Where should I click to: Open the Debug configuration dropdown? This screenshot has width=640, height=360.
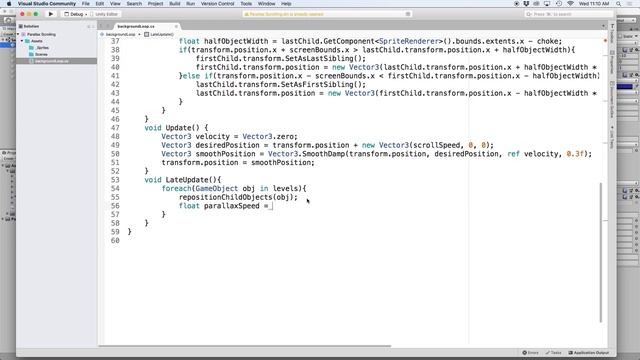tap(76, 14)
